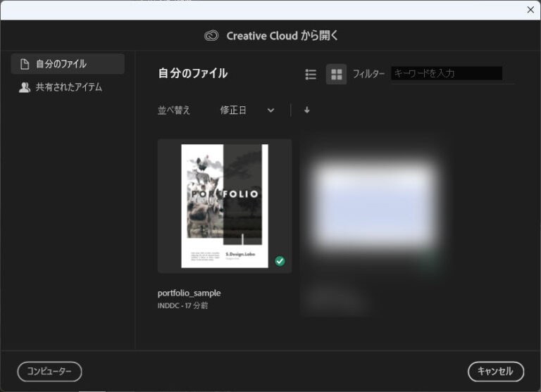Expand sort options using the chevron arrow

[270, 110]
